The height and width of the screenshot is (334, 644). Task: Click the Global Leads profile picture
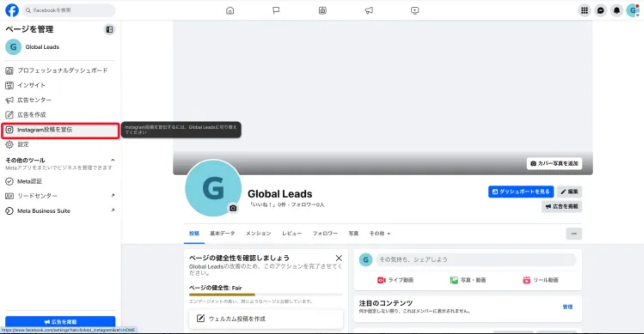[213, 188]
